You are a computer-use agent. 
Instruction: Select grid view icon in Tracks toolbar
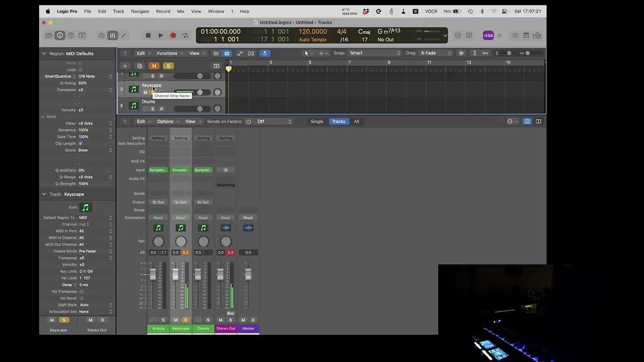coord(216,53)
